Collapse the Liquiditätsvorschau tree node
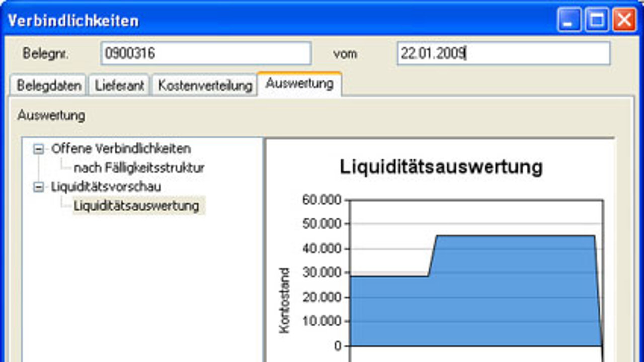Viewport: 644px width, 362px height. pyautogui.click(x=38, y=187)
